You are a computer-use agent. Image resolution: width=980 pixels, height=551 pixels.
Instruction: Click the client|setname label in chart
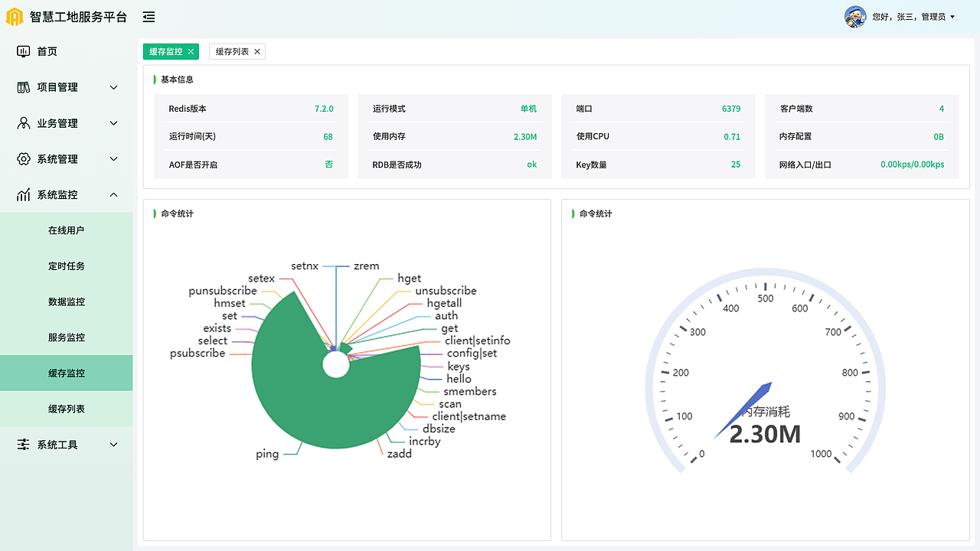[469, 416]
